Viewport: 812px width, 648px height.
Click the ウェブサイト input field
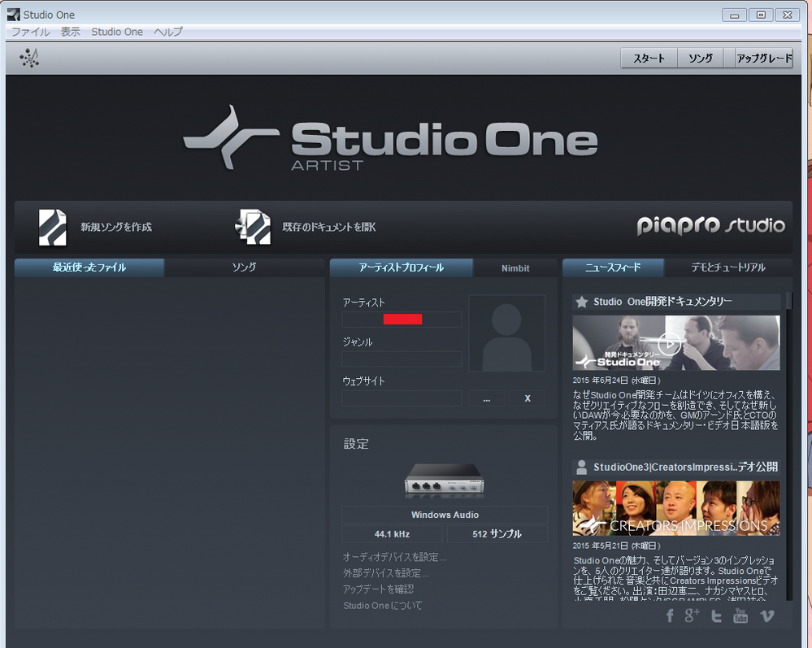click(402, 398)
